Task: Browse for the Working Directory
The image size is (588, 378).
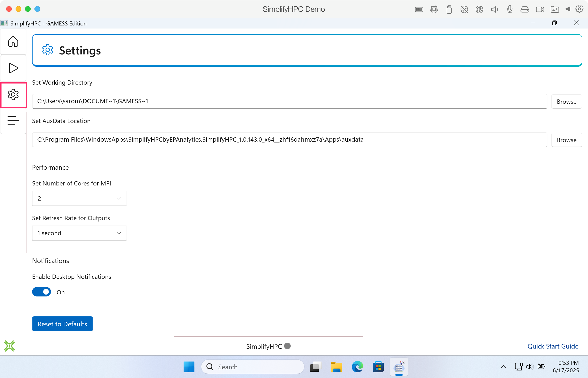Action: (x=566, y=102)
